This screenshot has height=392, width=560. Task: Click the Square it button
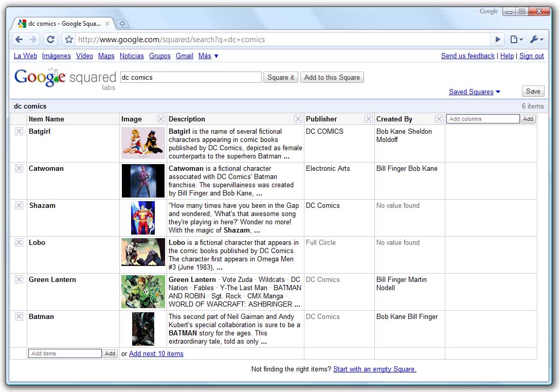tap(281, 78)
